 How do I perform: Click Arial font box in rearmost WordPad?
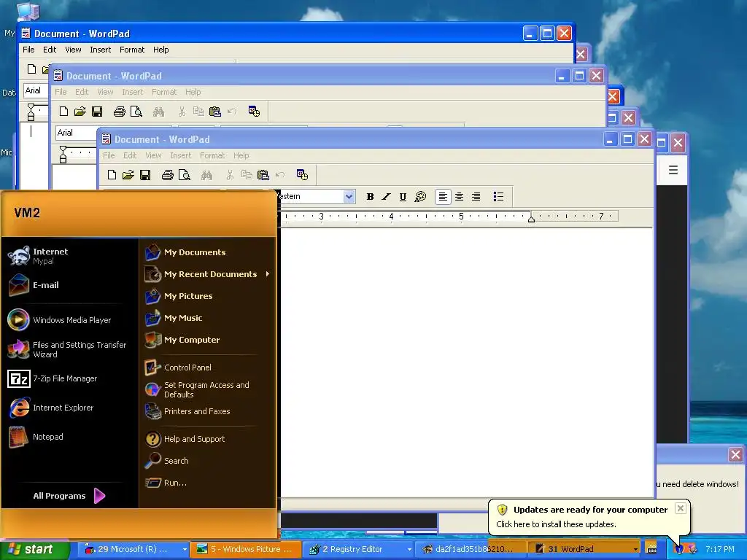[x=36, y=90]
